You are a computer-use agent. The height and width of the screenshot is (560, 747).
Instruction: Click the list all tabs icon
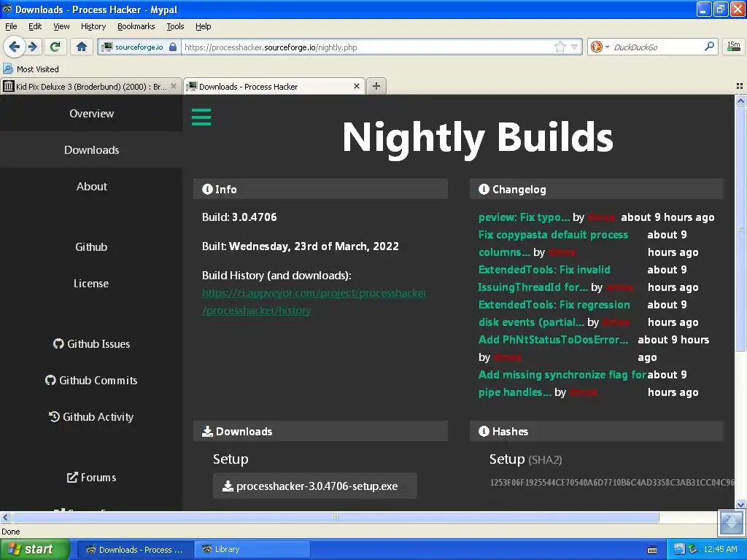point(740,86)
